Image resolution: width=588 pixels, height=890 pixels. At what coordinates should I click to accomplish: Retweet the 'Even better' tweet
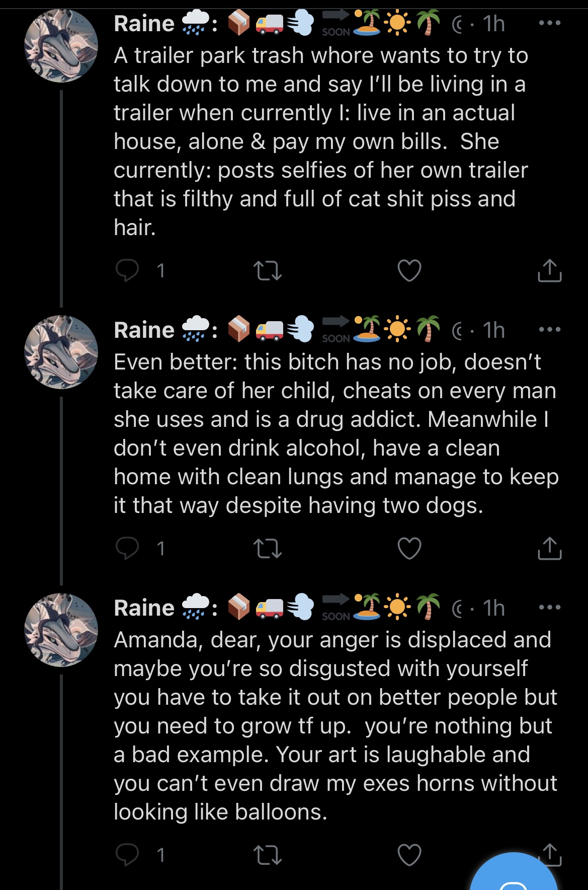pos(268,548)
